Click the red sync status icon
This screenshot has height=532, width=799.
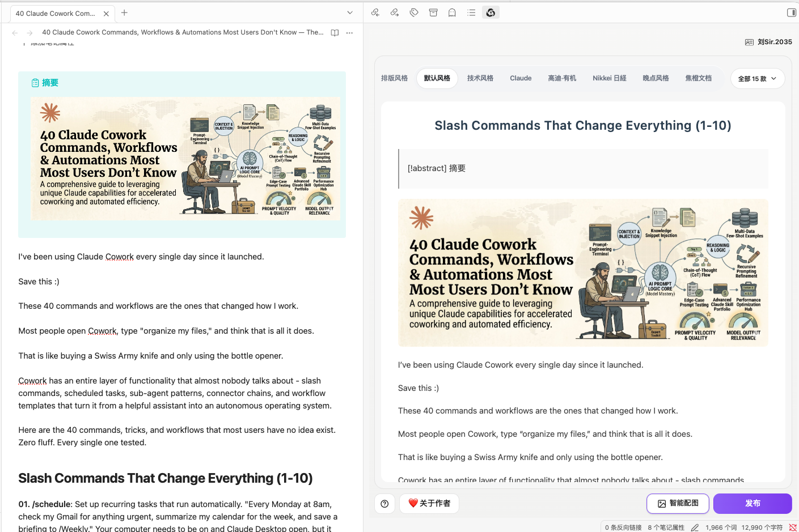tap(793, 527)
